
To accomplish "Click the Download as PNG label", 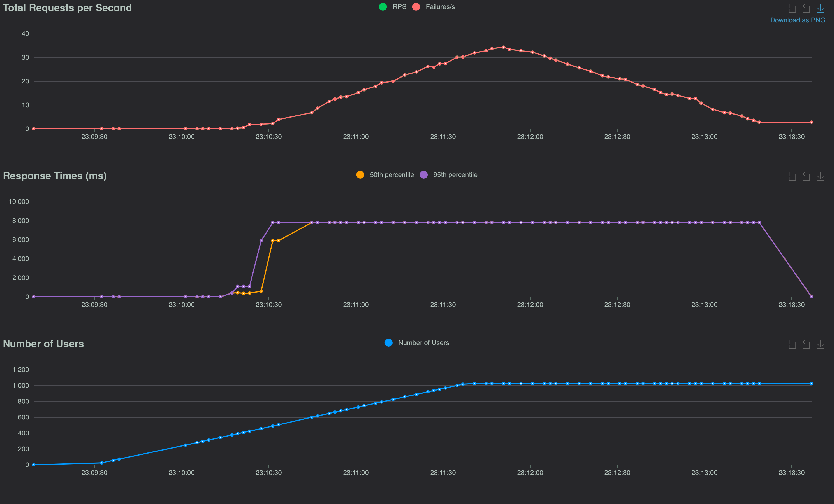I will 798,20.
